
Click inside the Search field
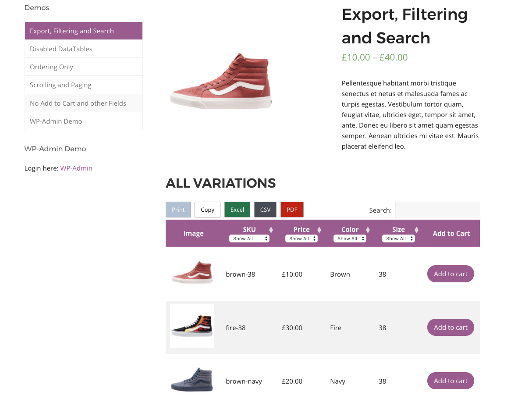[437, 210]
